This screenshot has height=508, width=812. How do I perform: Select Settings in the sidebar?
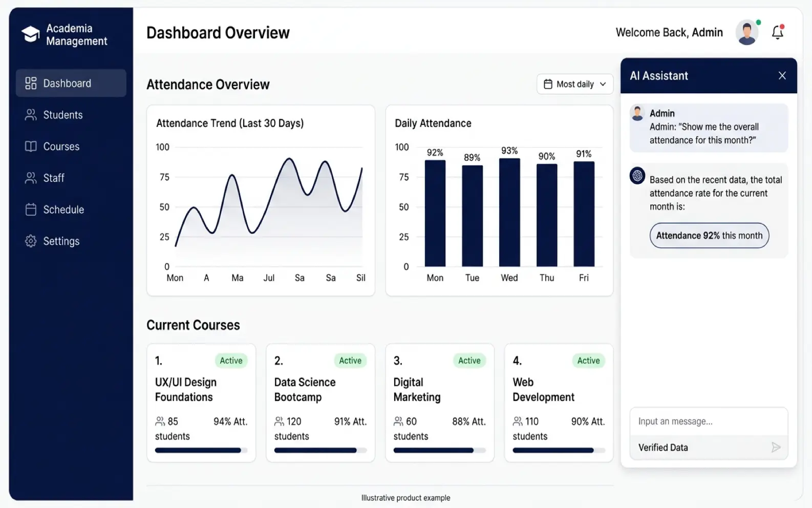tap(71, 241)
